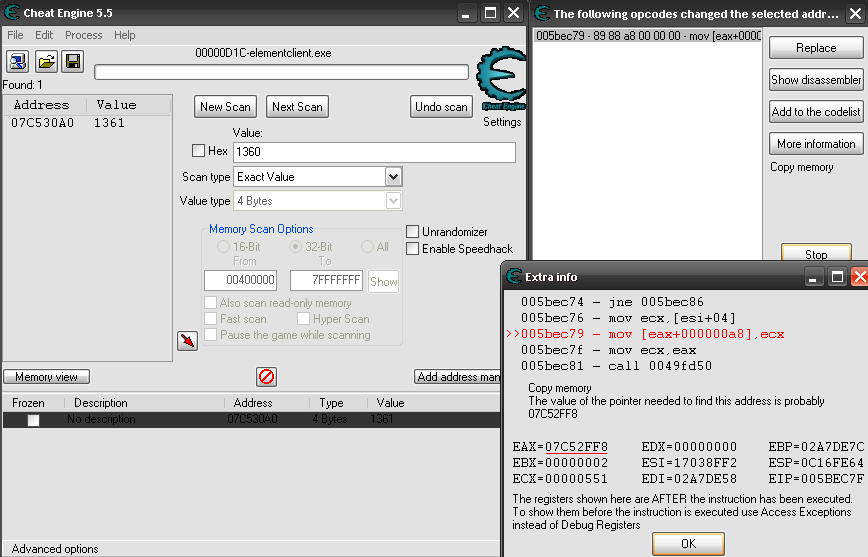Click the red arrow add-to-list icon
868x557 pixels.
pyautogui.click(x=187, y=342)
